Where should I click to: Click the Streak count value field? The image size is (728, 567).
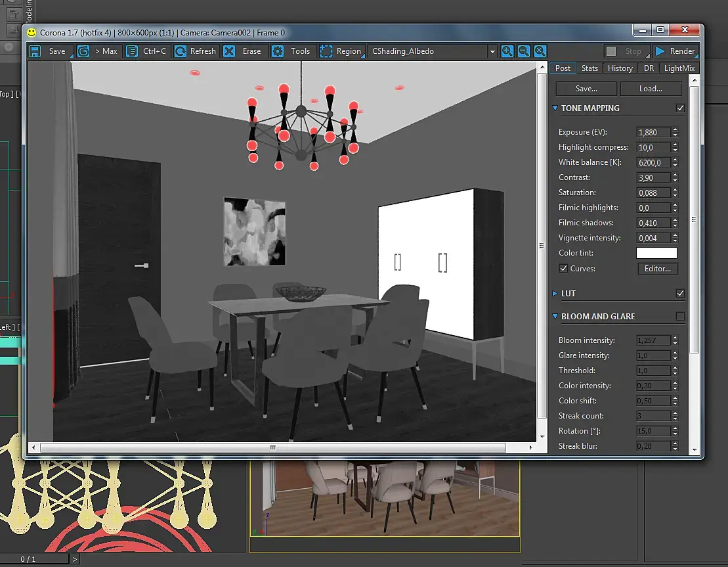[653, 416]
